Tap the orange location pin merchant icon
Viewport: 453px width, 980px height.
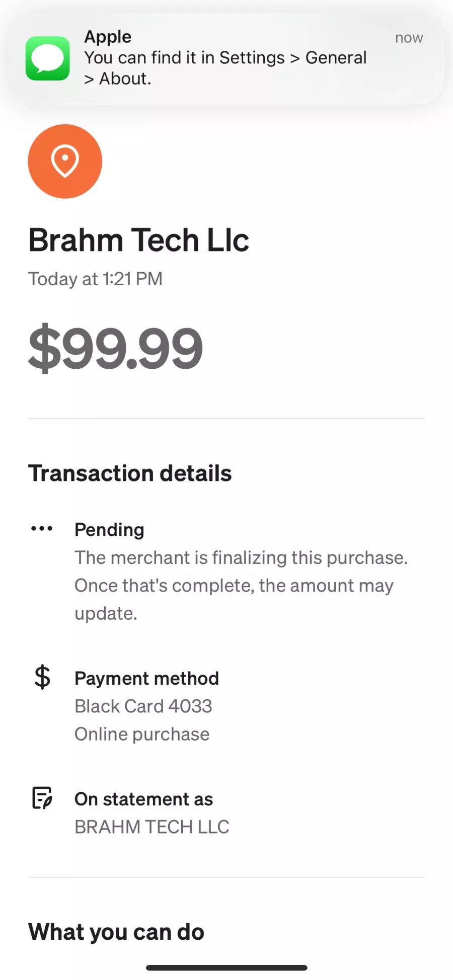pos(65,161)
